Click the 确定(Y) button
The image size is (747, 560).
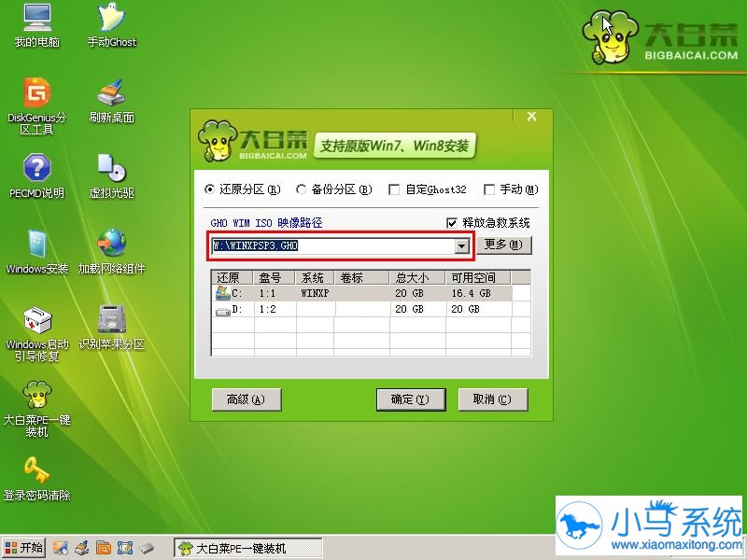pos(411,399)
